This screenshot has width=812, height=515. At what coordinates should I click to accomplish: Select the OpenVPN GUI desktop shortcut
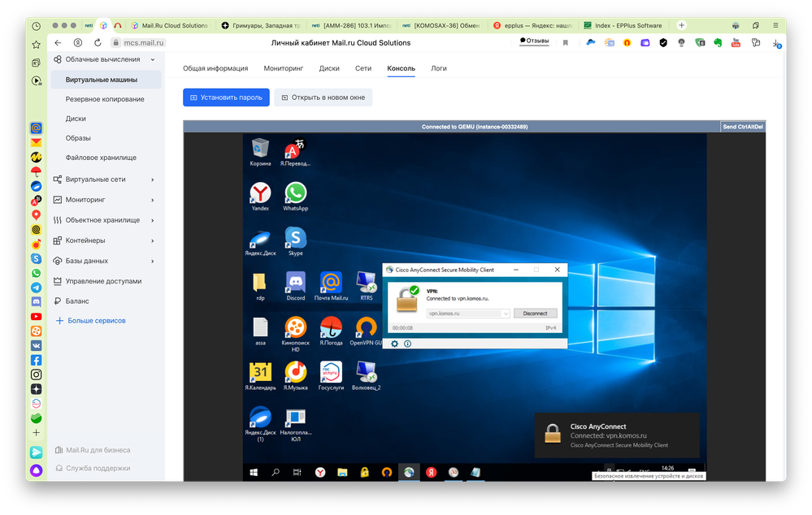(x=366, y=331)
